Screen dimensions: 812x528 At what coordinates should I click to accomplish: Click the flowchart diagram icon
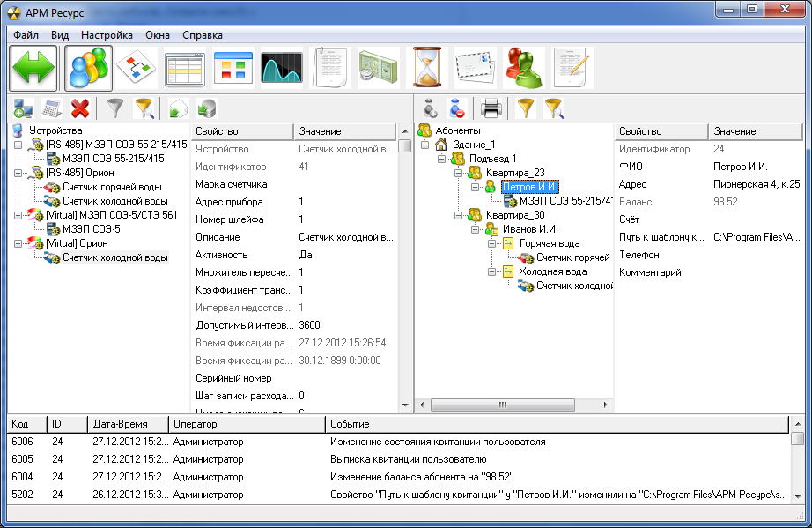(x=137, y=68)
